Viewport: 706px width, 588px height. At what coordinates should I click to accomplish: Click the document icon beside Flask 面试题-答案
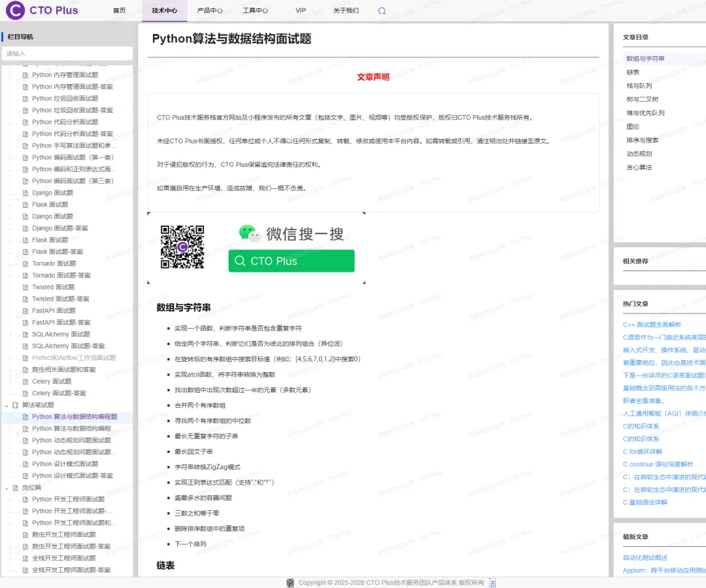pyautogui.click(x=25, y=252)
